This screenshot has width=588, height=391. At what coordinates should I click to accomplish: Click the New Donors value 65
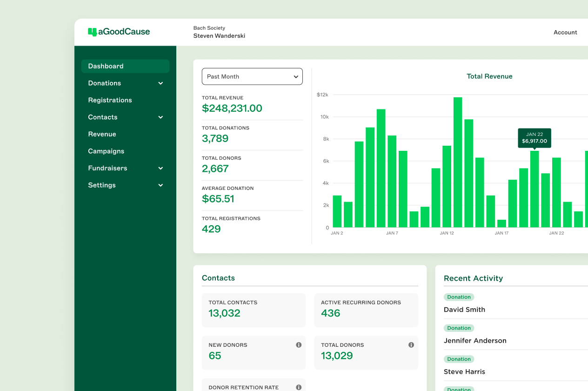(x=215, y=356)
